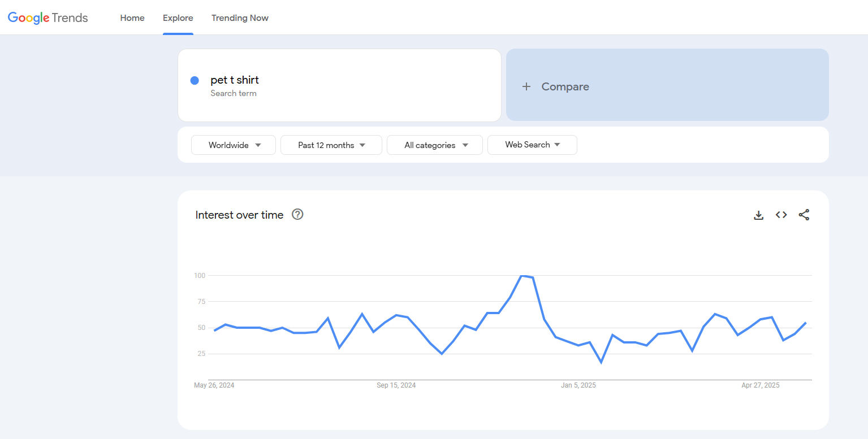Share the Interest over time chart
Screen dimensions: 868x439
tap(804, 215)
